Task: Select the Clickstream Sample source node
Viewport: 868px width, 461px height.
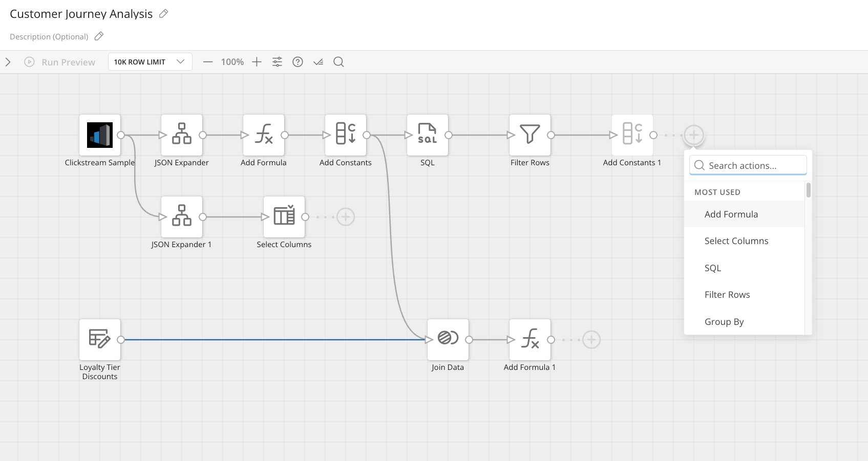Action: (100, 135)
